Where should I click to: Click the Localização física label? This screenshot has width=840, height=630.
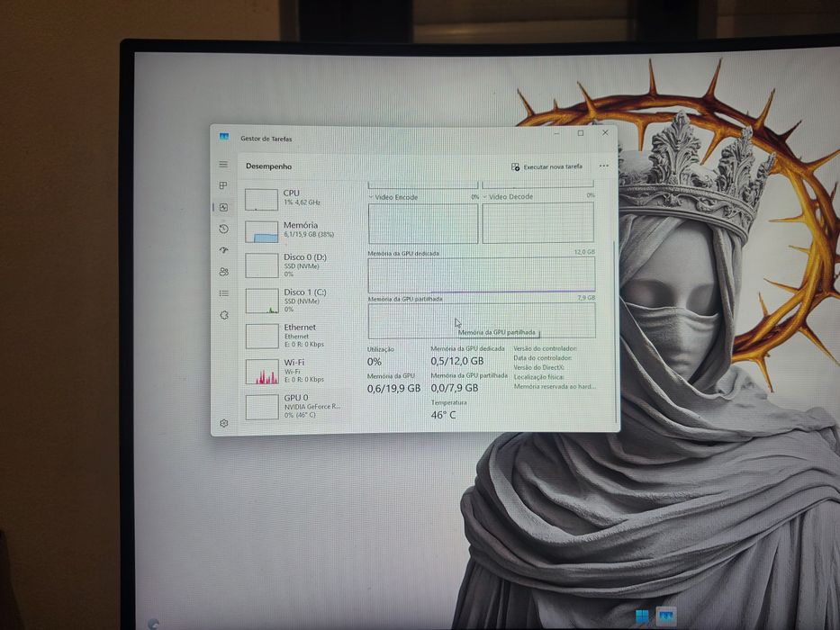click(x=539, y=376)
